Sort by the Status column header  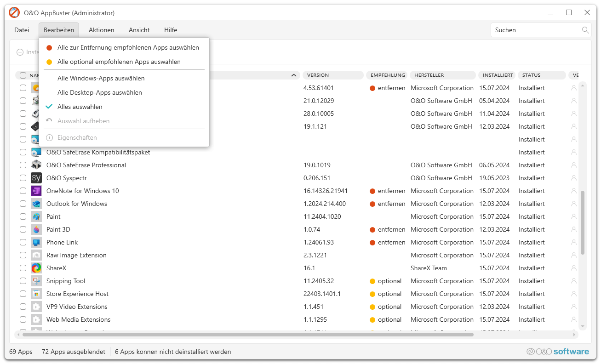pyautogui.click(x=542, y=75)
